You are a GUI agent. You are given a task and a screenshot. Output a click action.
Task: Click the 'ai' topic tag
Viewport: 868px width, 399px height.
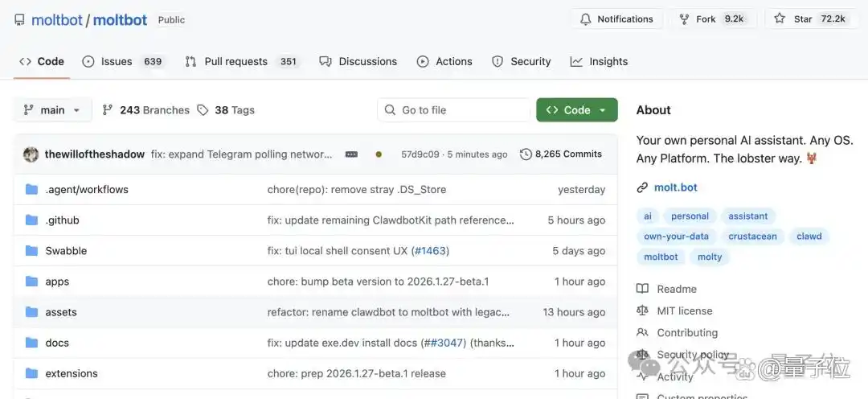point(648,216)
